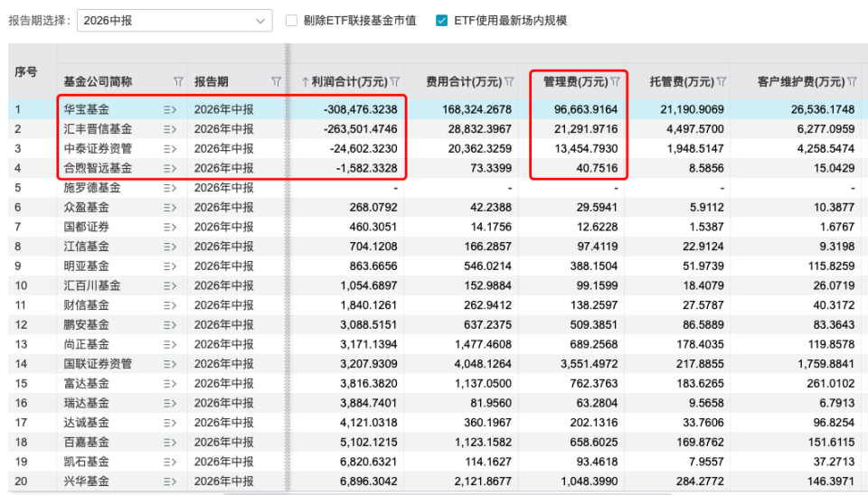Open detail arrow icon for 汇丰晋信基金

tap(170, 129)
